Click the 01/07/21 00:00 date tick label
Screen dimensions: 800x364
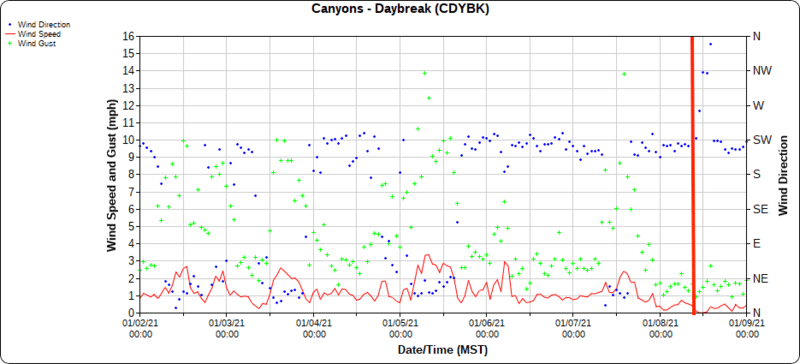coord(573,328)
